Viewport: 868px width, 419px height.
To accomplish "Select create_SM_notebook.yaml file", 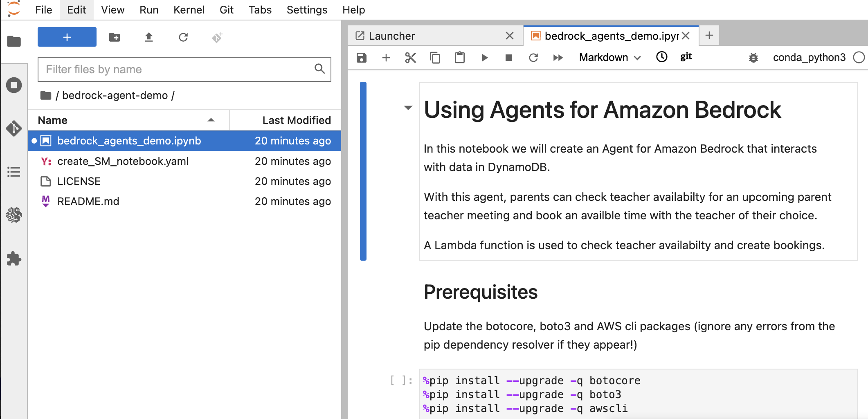I will click(184, 161).
